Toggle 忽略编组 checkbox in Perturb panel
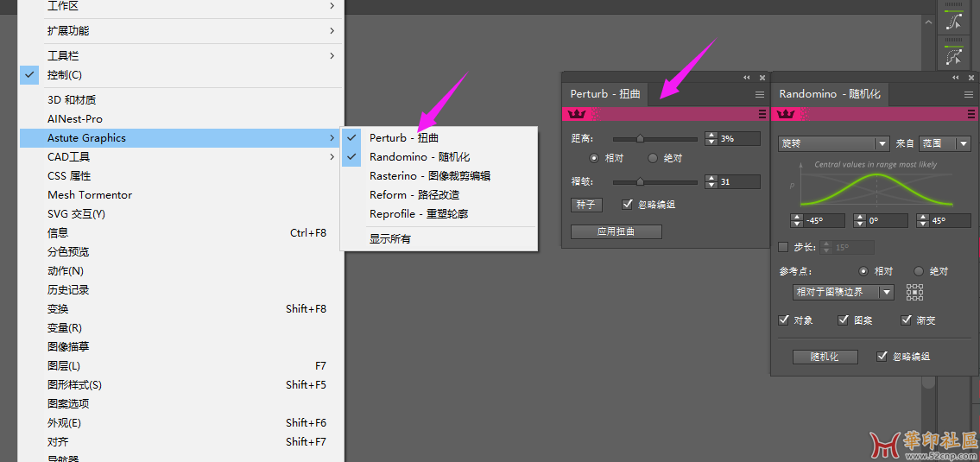The width and height of the screenshot is (980, 462). 628,204
